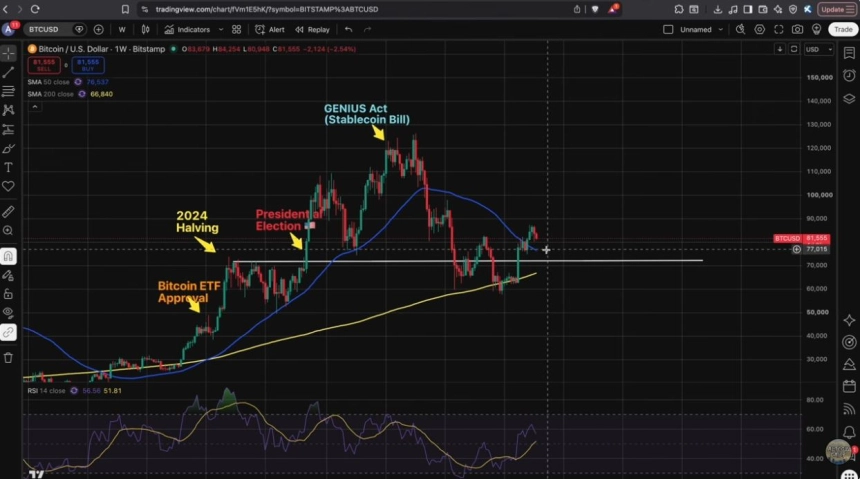
Task: Open the user profile avatar menu
Action: [8, 30]
